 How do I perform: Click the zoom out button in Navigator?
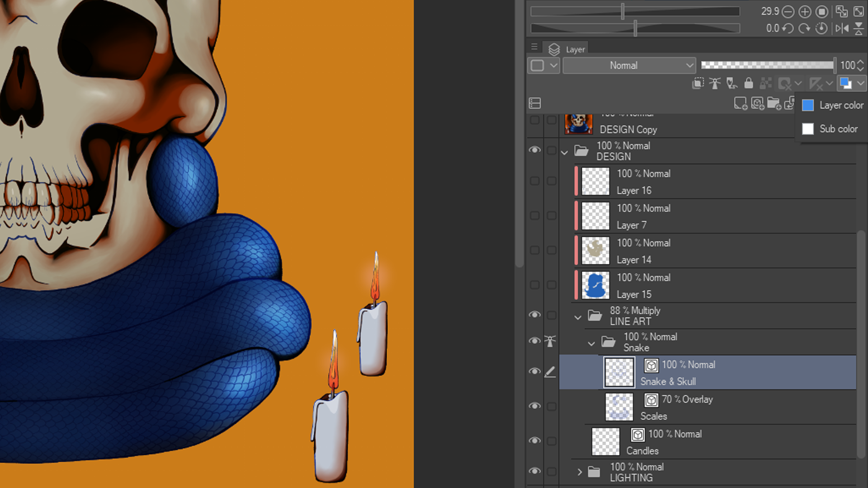point(788,11)
